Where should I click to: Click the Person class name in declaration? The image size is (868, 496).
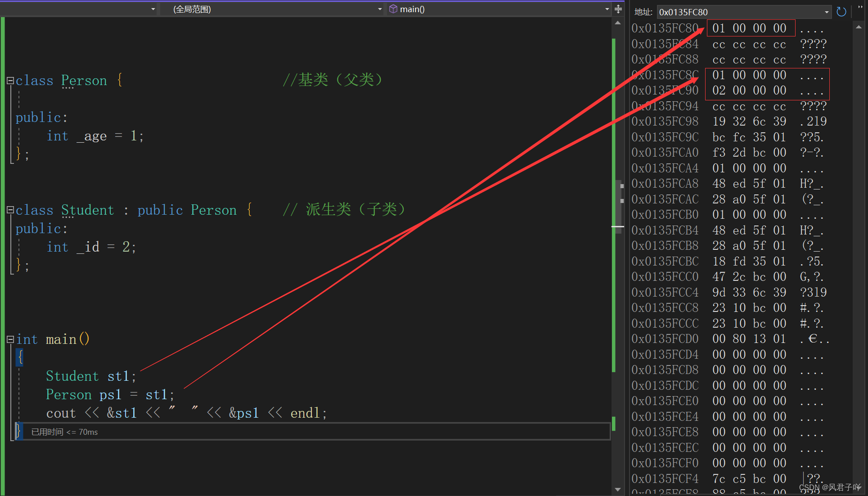[84, 81]
